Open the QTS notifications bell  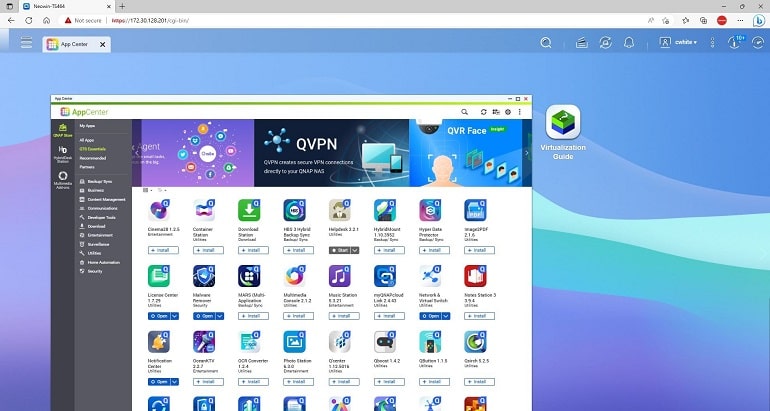click(x=629, y=43)
